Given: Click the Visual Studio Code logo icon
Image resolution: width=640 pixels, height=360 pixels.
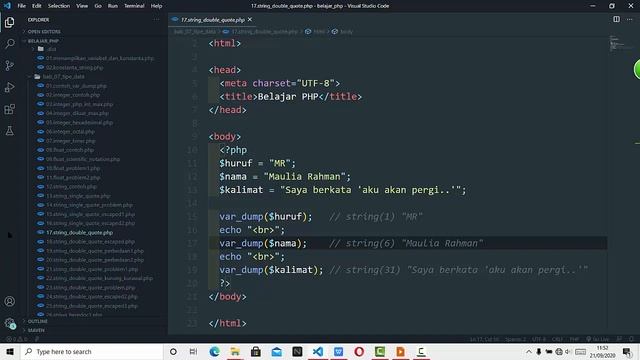Looking at the screenshot, I should 7,6.
